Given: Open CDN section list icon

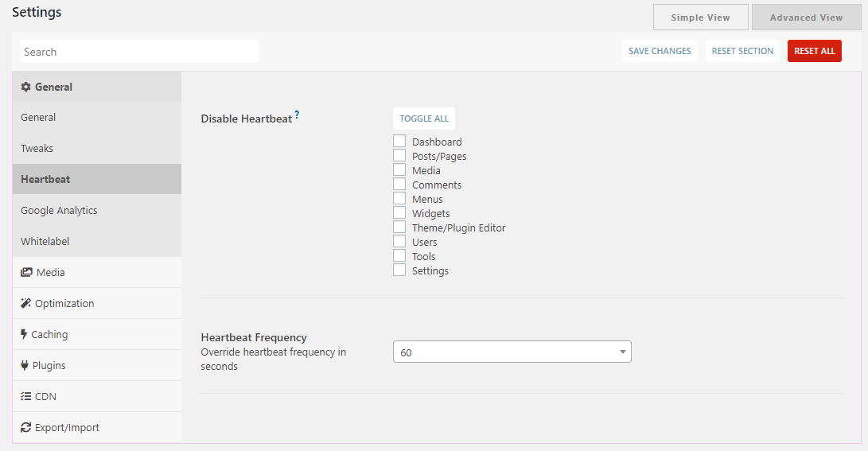Looking at the screenshot, I should pos(25,396).
